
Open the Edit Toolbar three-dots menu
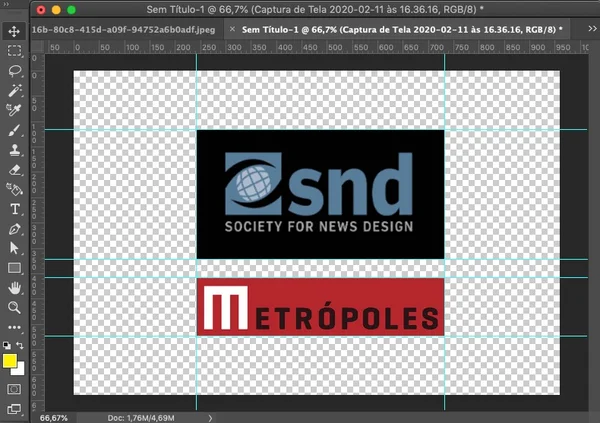click(x=14, y=327)
